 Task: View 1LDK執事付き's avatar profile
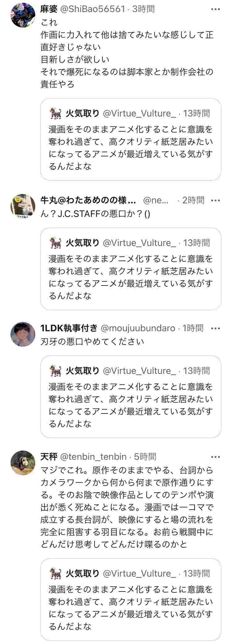(x=23, y=334)
